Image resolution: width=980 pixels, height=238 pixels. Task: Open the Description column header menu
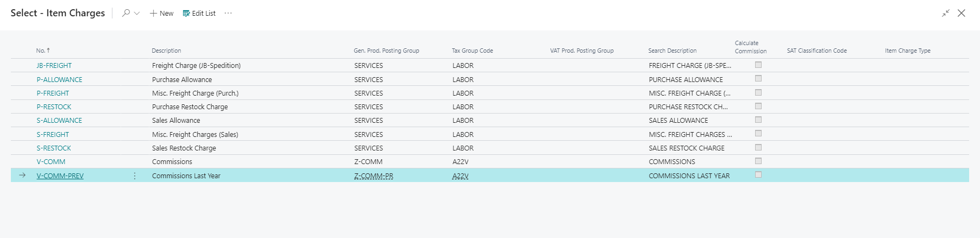[166, 51]
